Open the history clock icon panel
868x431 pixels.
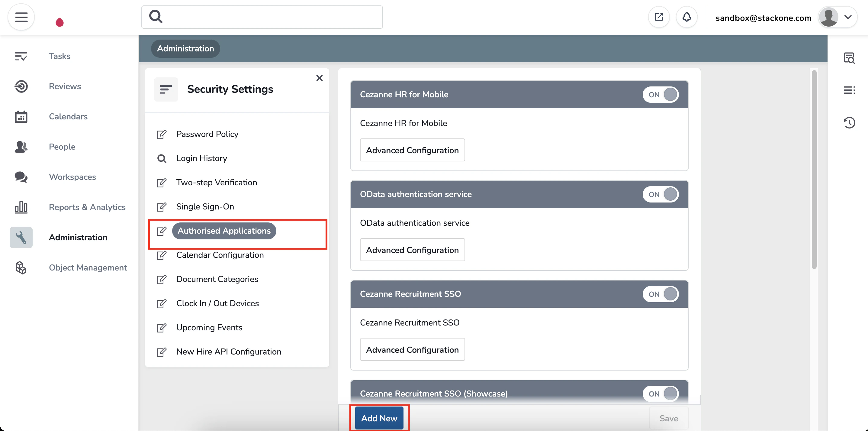point(849,122)
